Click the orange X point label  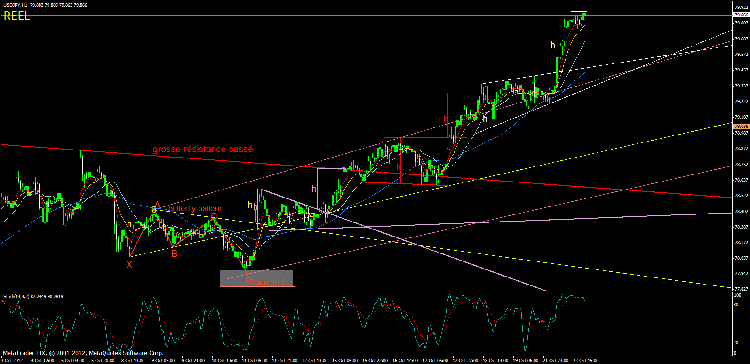click(129, 265)
